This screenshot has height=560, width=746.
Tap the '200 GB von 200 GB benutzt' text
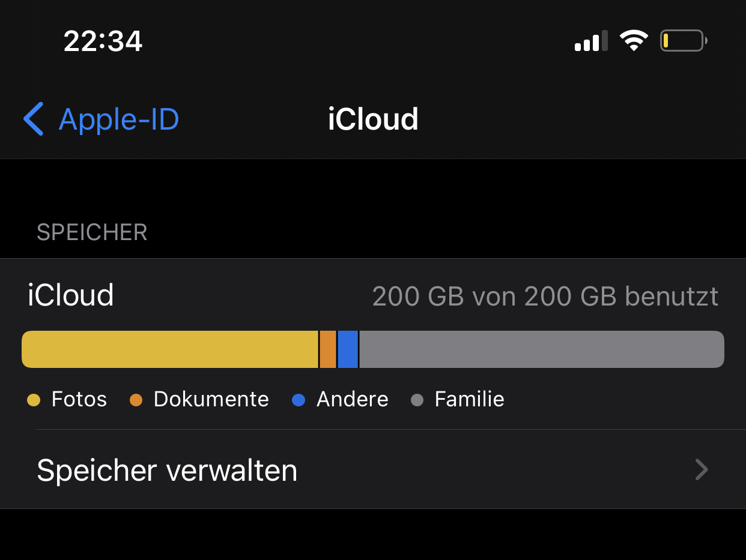pyautogui.click(x=545, y=296)
